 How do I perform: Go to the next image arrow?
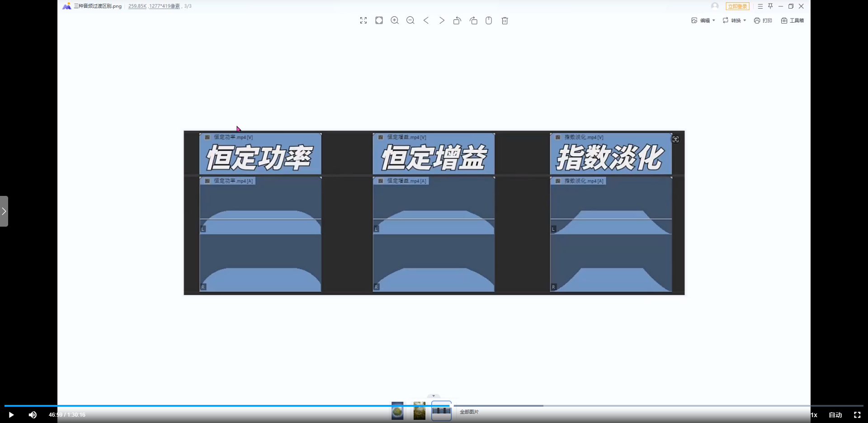coord(442,20)
